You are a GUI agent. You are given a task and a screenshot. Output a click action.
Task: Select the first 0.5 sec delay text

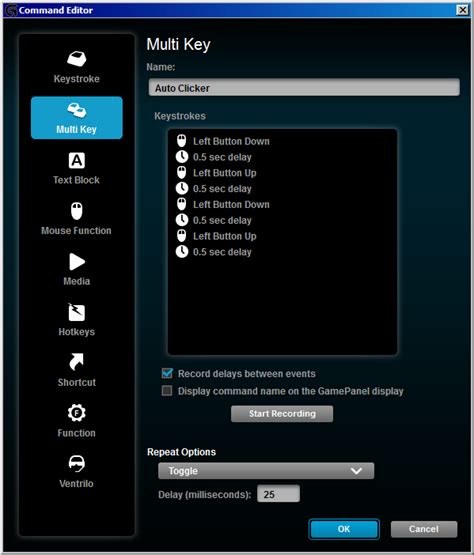click(x=222, y=157)
